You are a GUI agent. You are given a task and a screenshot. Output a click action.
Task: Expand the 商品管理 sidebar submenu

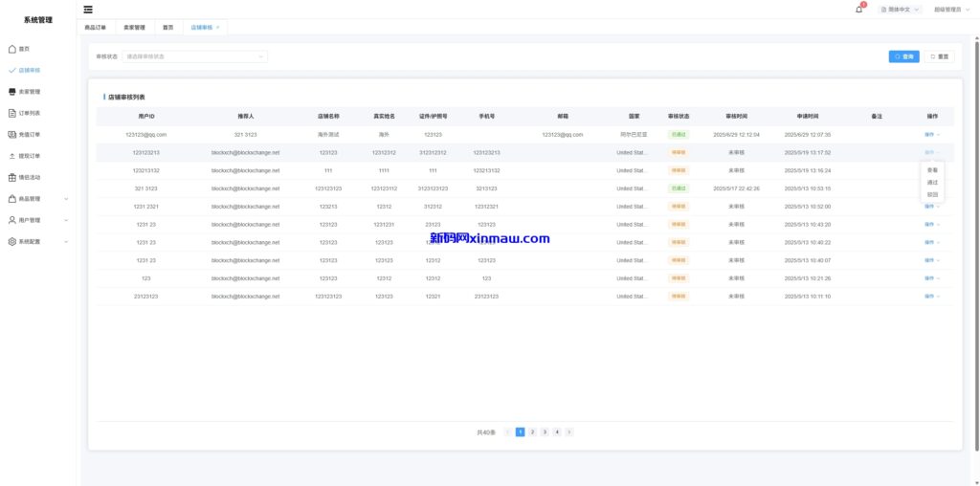65,199
